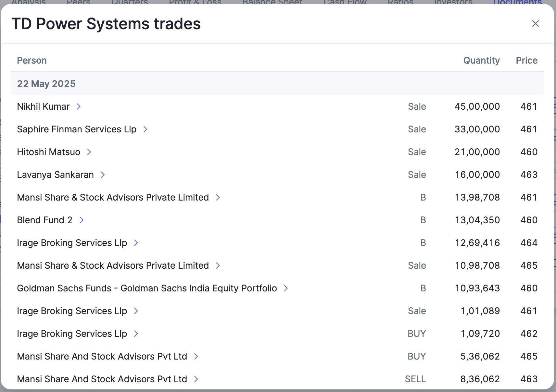Expand arrow for Mansi Share Pvt Ltd SELL row

click(196, 379)
